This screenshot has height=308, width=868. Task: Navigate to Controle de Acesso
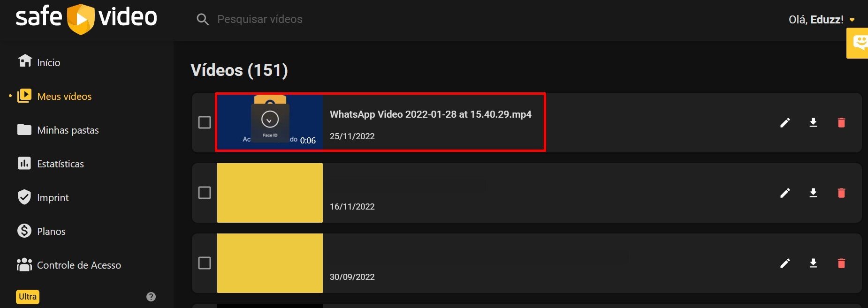coord(79,265)
